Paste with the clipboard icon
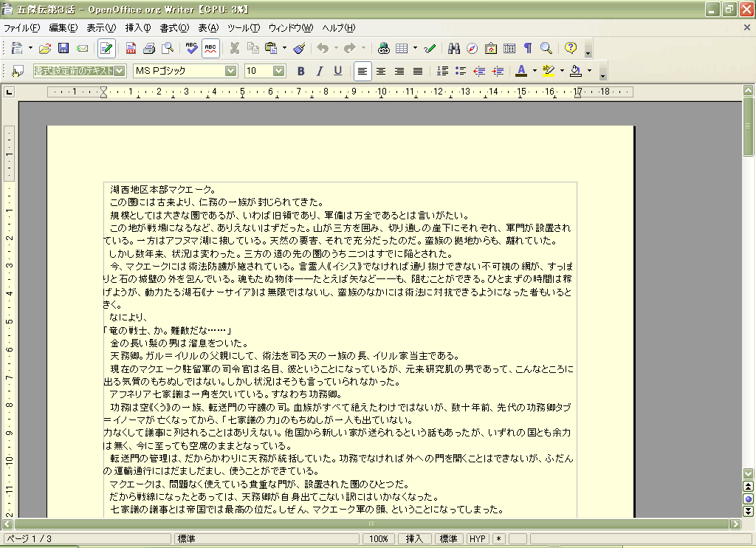The image size is (756, 548). (272, 48)
